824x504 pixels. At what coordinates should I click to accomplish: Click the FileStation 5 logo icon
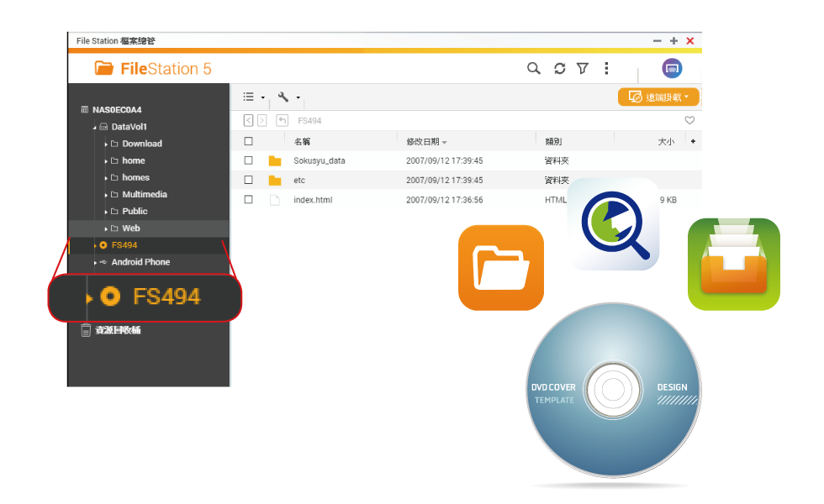[x=104, y=68]
